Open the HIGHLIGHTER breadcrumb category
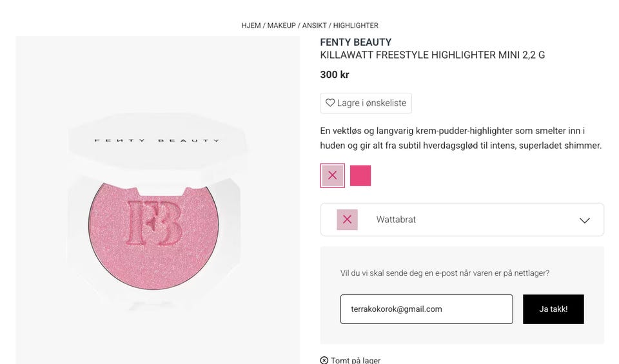 (x=355, y=26)
